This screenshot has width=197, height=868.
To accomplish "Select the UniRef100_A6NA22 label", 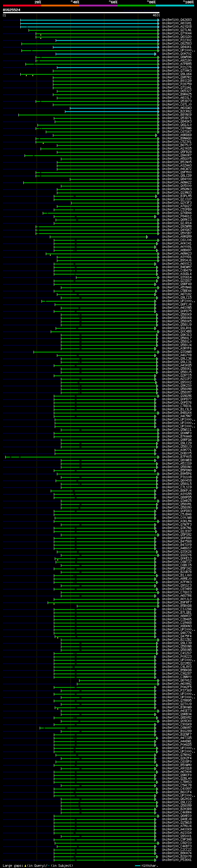I will (177, 182).
